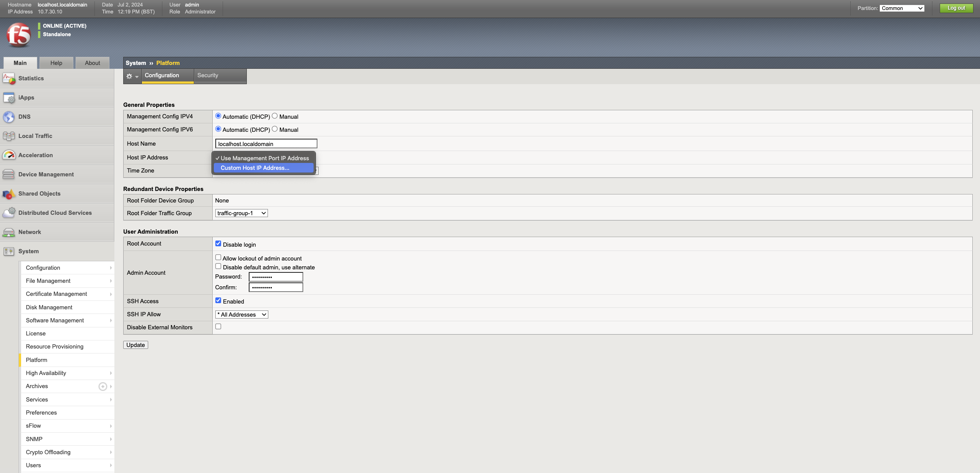Switch to the Security tab
The image size is (980, 473).
pos(208,75)
